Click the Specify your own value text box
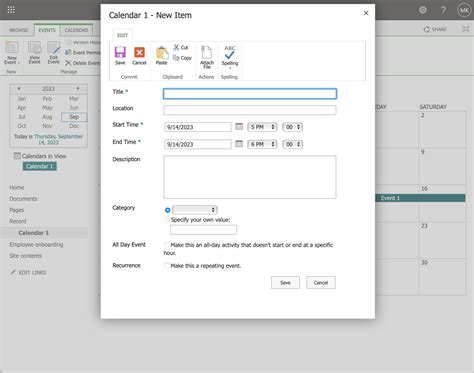This screenshot has height=373, width=474. [204, 230]
